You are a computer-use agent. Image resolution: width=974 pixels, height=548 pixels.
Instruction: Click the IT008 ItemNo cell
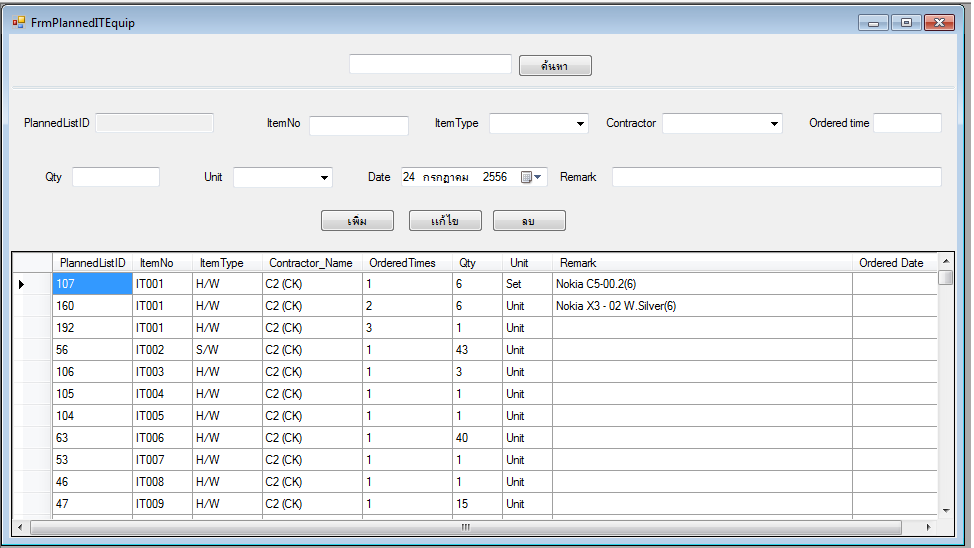pyautogui.click(x=163, y=482)
